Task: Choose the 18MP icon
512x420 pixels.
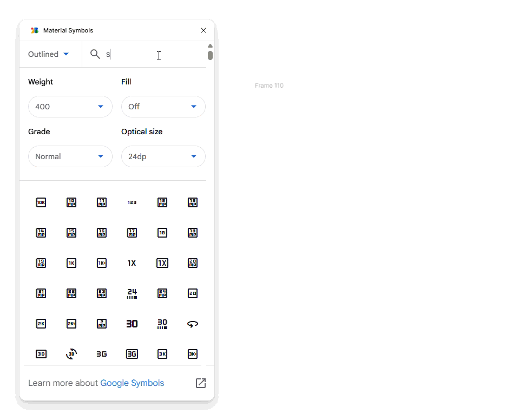Action: [193, 233]
